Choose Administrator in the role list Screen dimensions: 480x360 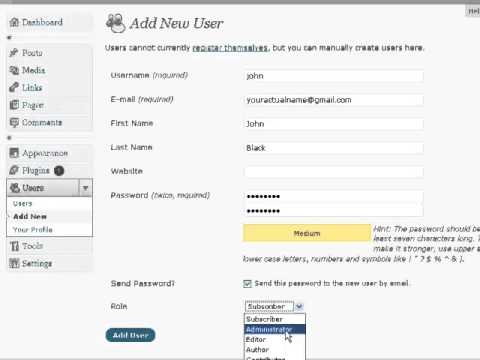click(275, 329)
